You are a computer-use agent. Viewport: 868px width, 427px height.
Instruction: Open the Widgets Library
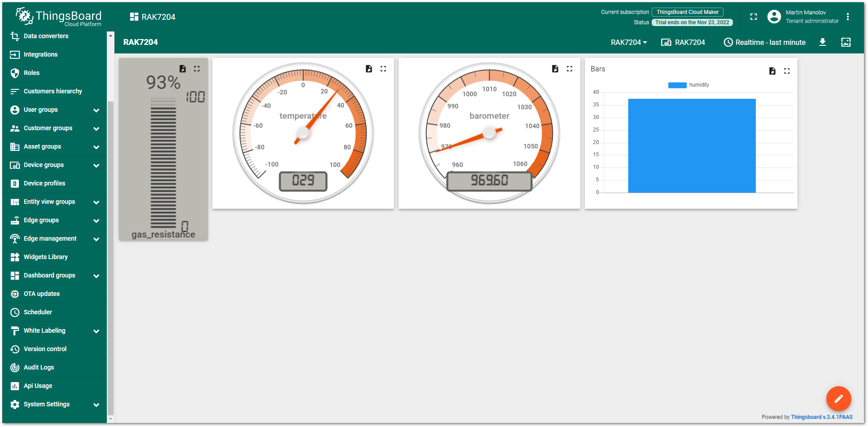click(x=45, y=256)
